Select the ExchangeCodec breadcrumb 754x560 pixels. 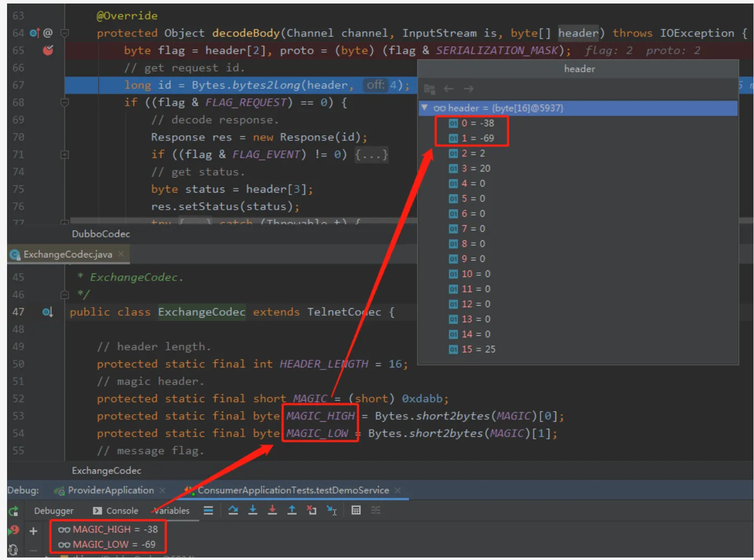point(106,471)
